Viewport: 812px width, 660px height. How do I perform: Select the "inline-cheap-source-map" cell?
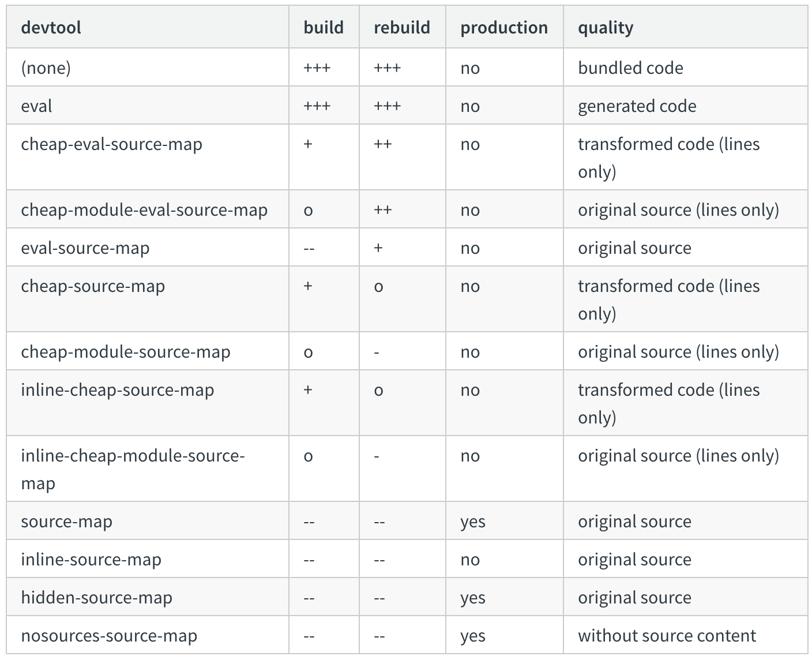117,390
